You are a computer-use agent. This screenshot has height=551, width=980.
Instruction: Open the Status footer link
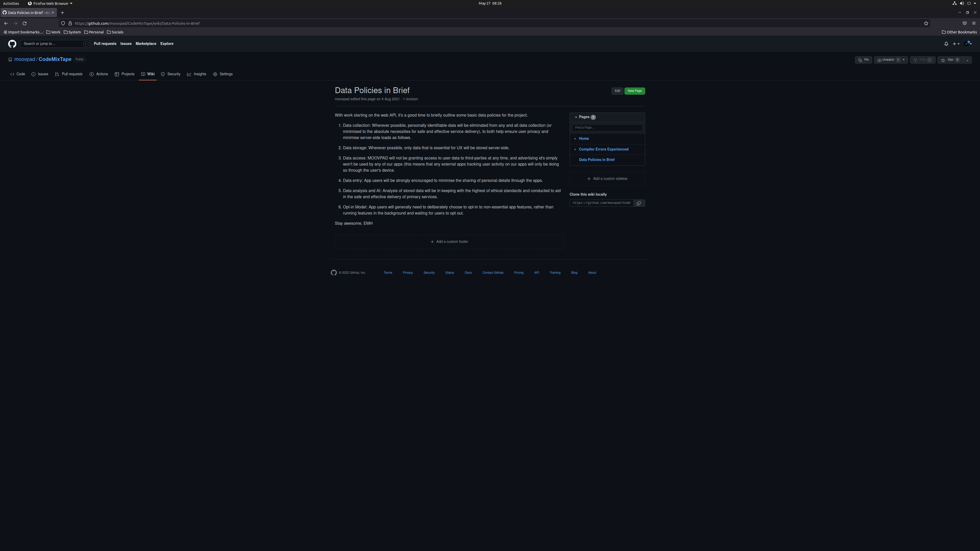click(450, 273)
